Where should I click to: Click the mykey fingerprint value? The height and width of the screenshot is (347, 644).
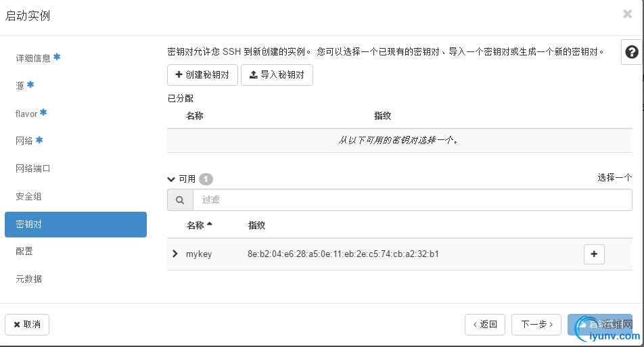point(343,254)
